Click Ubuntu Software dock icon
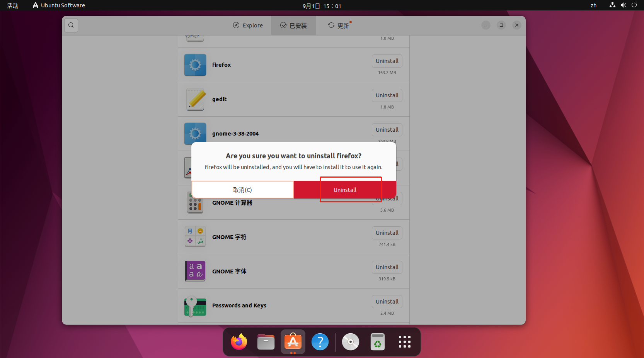644x358 pixels. coord(293,342)
